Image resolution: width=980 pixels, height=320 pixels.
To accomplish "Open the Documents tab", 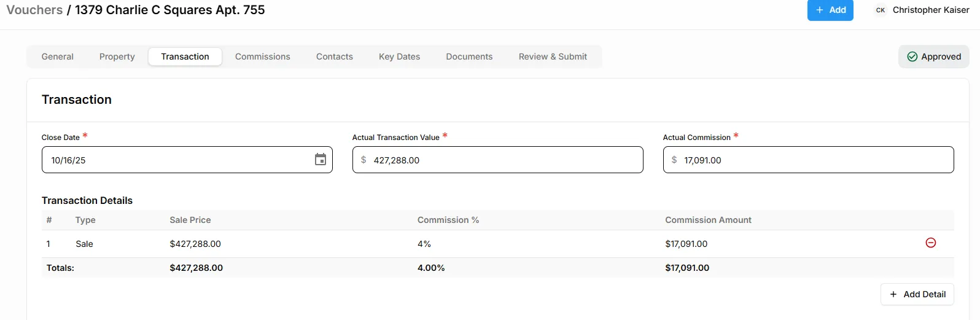I will (469, 57).
